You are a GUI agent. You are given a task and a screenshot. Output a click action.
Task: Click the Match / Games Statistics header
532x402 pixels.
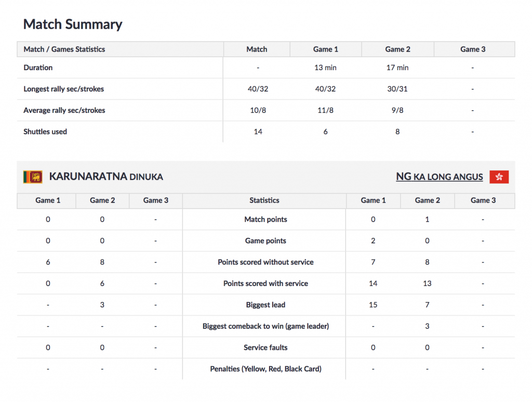click(64, 49)
